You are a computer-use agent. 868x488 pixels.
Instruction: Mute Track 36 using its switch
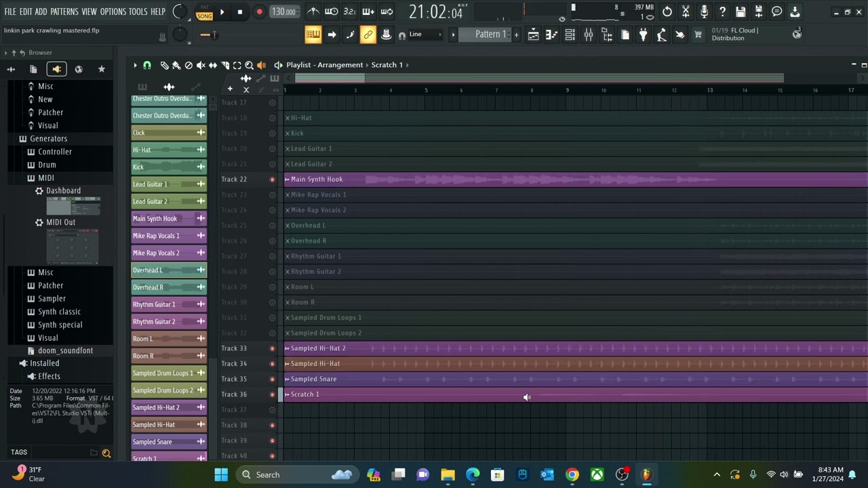click(273, 394)
